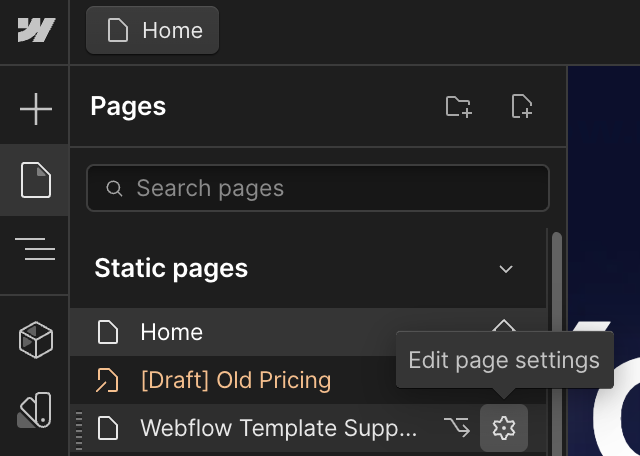Click the drag handle on Webflow Template row

click(x=79, y=430)
